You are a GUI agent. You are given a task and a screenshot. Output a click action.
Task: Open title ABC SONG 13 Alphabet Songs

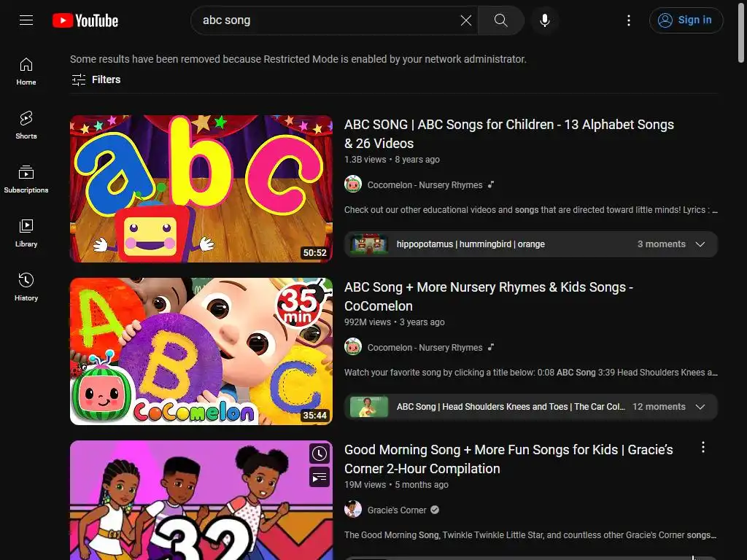tap(508, 134)
